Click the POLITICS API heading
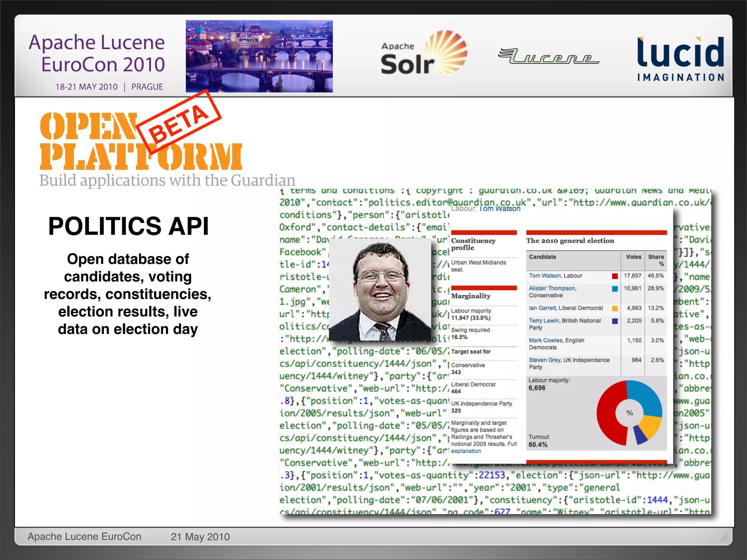Image resolution: width=747 pixels, height=560 pixels. point(128,226)
